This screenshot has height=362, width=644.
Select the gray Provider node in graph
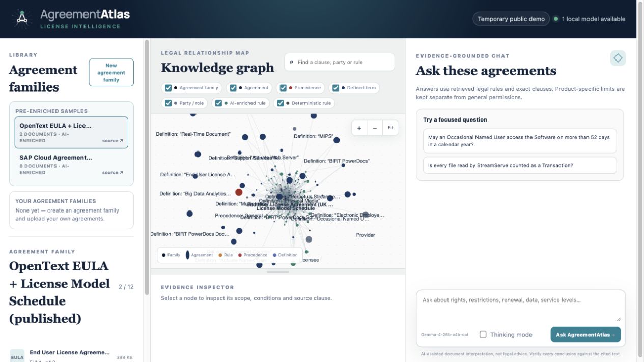point(366,215)
